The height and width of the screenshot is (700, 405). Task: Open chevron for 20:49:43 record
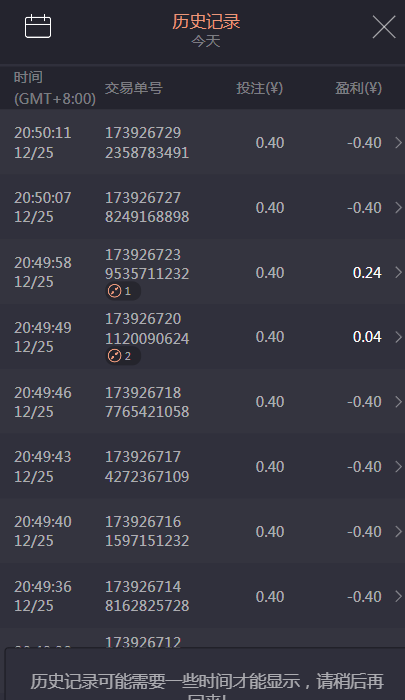pyautogui.click(x=398, y=467)
